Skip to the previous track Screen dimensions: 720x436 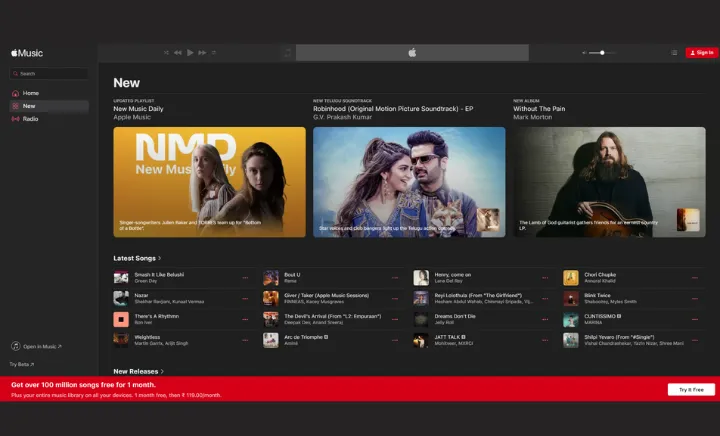(x=178, y=53)
